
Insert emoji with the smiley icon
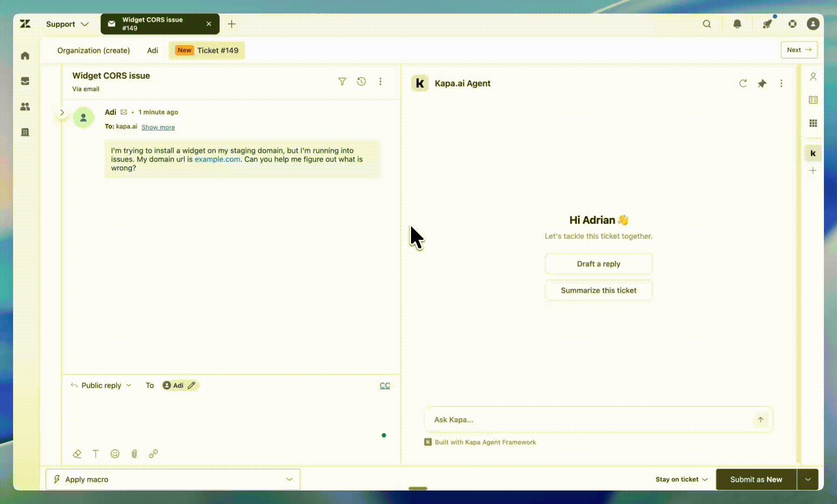[115, 454]
